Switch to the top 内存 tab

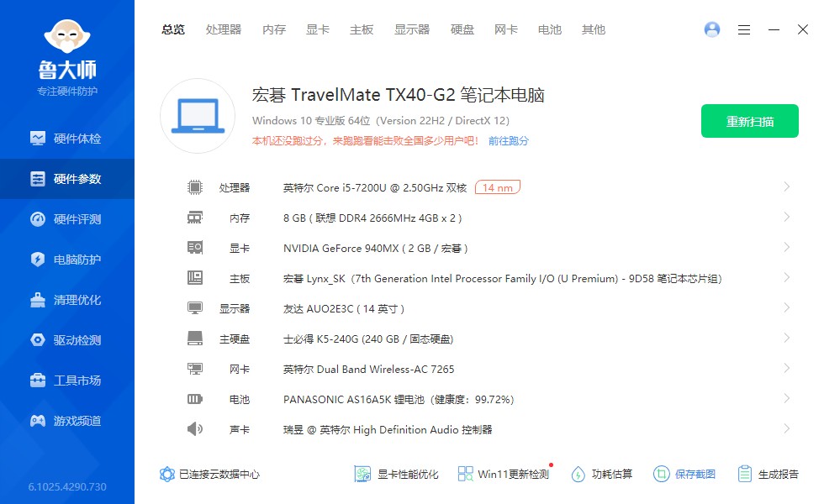click(x=274, y=30)
